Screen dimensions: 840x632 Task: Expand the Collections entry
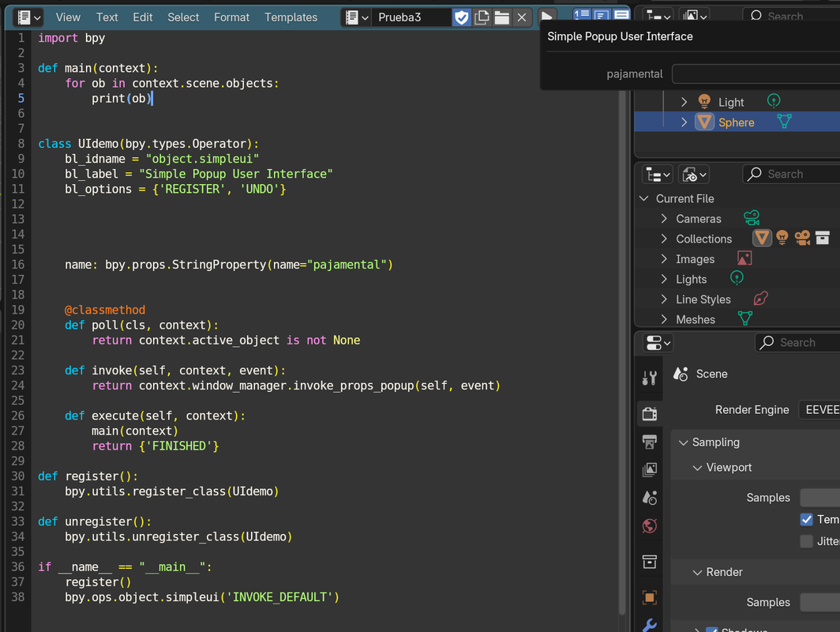tap(664, 239)
